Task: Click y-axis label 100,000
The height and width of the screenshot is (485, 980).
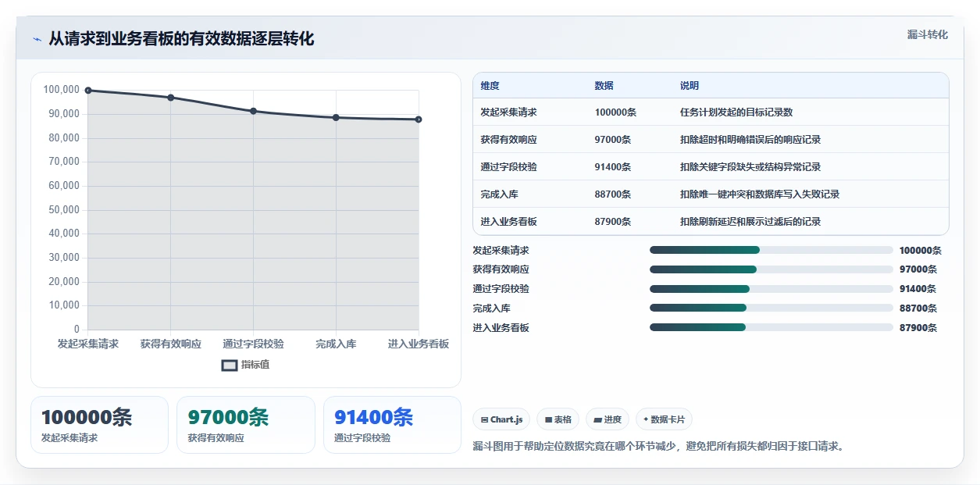Action: click(61, 90)
